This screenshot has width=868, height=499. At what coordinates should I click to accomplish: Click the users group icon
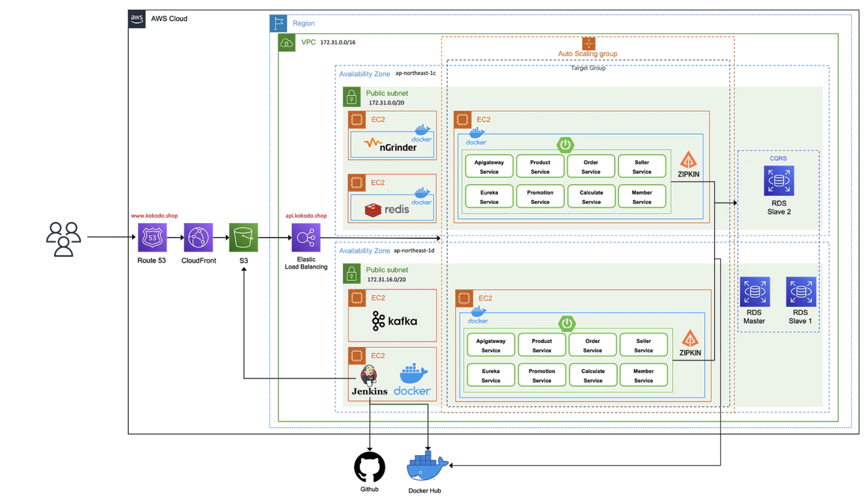pos(63,239)
